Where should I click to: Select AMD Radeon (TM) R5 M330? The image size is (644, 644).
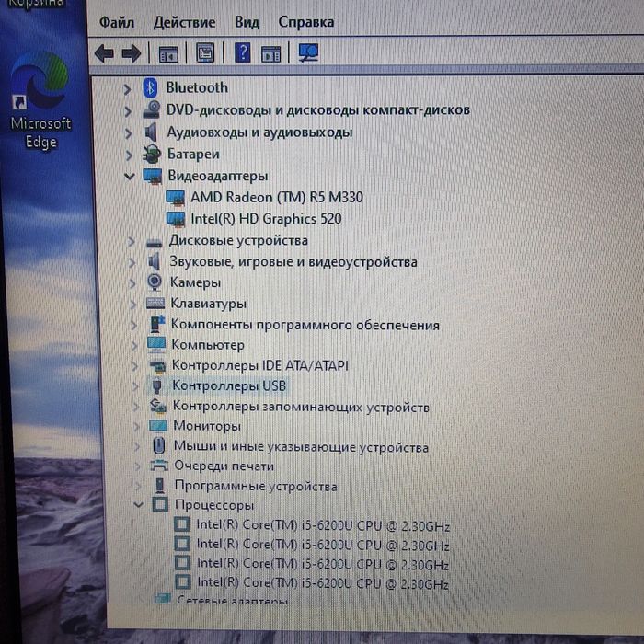coord(277,198)
